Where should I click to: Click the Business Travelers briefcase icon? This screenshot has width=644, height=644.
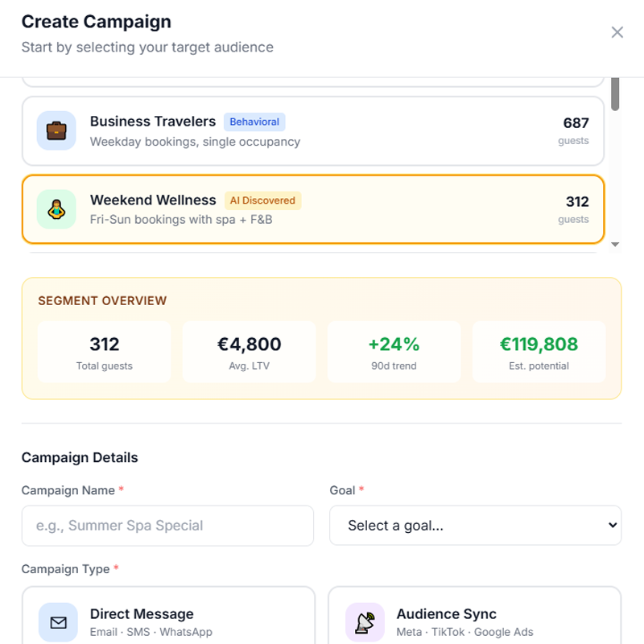pos(56,130)
